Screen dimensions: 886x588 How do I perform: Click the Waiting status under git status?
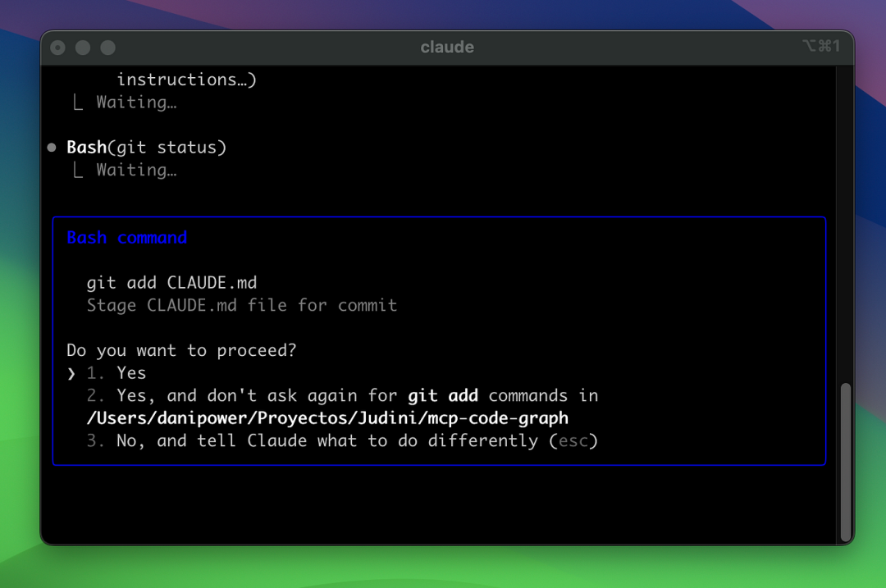[136, 170]
